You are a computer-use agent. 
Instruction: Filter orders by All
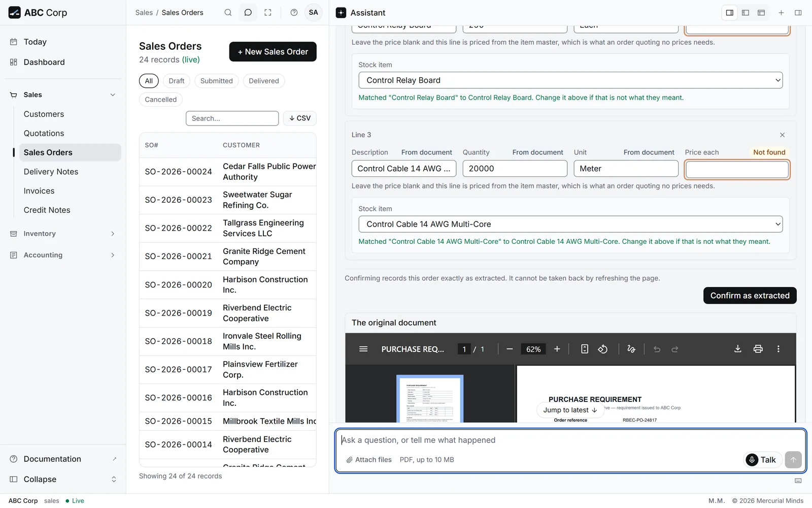[149, 81]
